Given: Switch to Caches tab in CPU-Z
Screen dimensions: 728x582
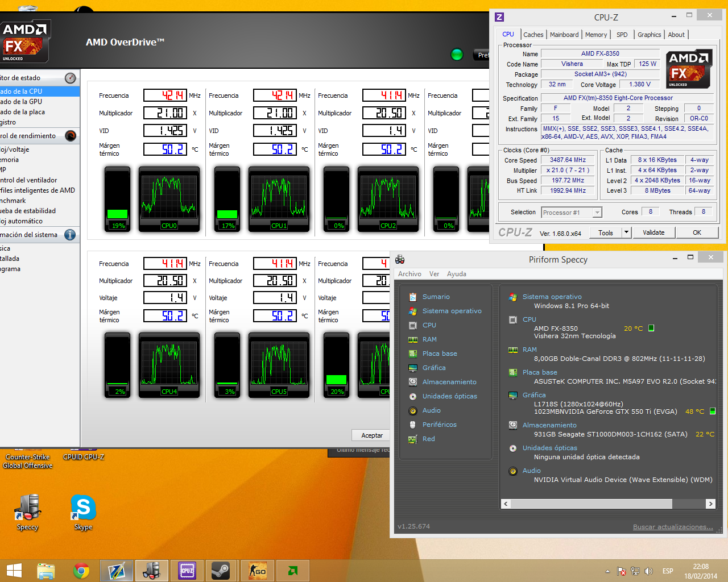Looking at the screenshot, I should [x=533, y=35].
